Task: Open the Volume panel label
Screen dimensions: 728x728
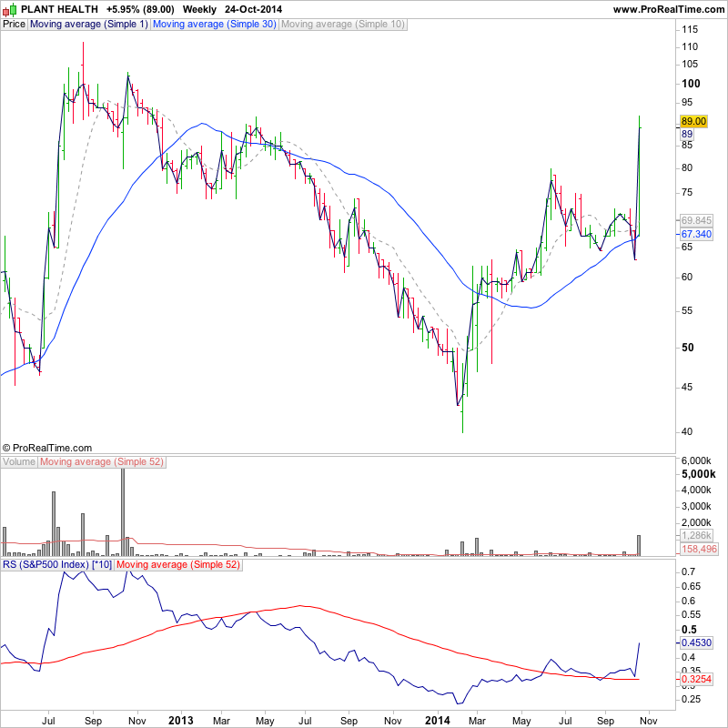Action: (19, 462)
